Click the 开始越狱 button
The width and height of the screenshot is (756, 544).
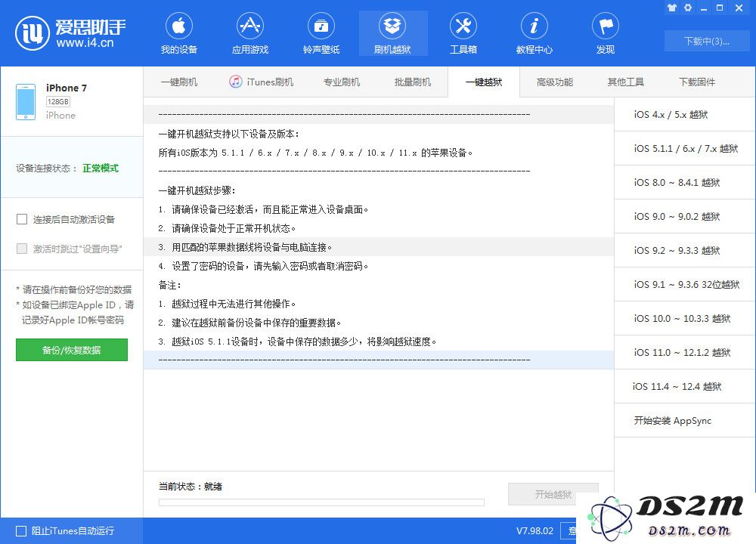pyautogui.click(x=553, y=494)
